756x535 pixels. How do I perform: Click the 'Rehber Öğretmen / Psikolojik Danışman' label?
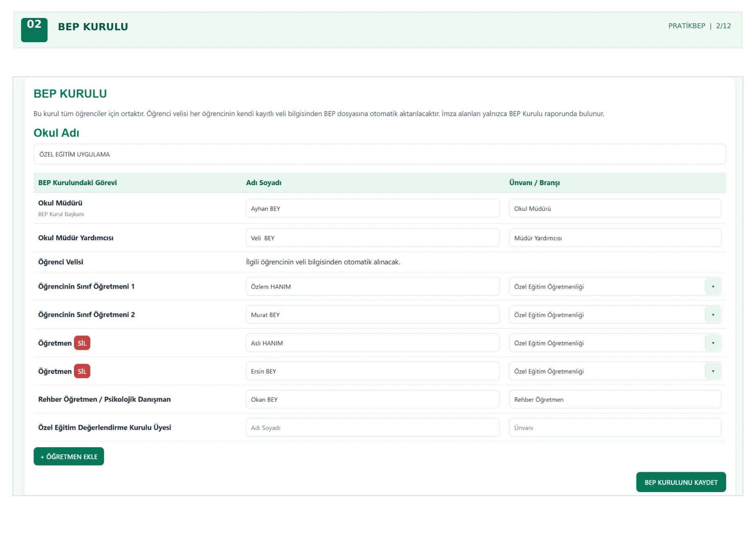click(x=105, y=399)
